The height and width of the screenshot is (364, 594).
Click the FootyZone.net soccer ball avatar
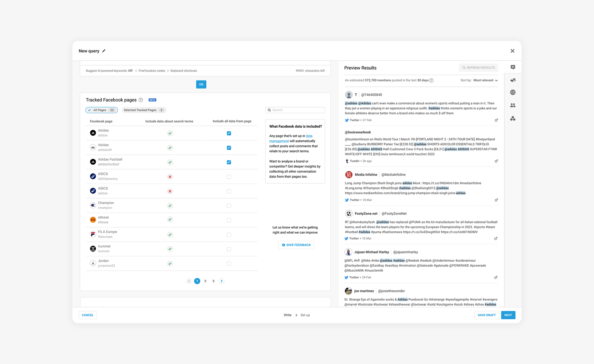click(x=349, y=213)
